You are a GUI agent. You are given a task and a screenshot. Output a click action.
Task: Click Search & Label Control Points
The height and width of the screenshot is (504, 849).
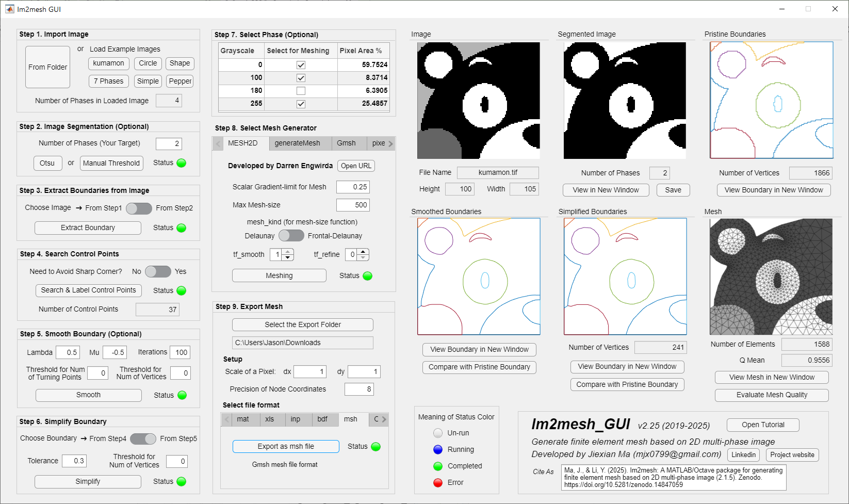[x=89, y=290]
